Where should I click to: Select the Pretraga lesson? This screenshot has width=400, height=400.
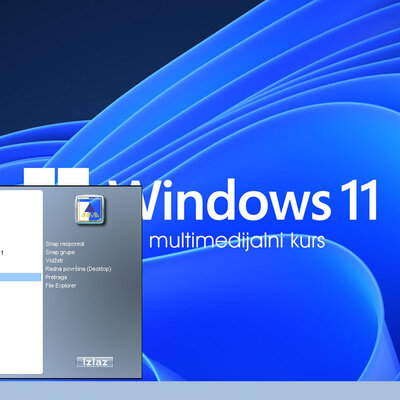[56, 277]
